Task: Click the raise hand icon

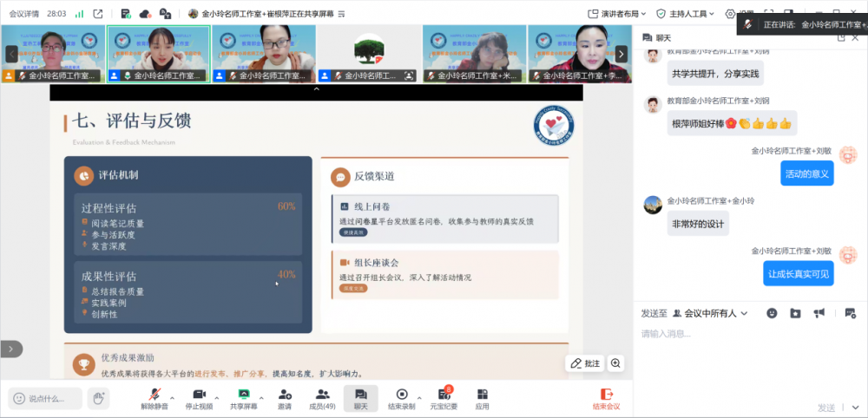Action: point(99,398)
